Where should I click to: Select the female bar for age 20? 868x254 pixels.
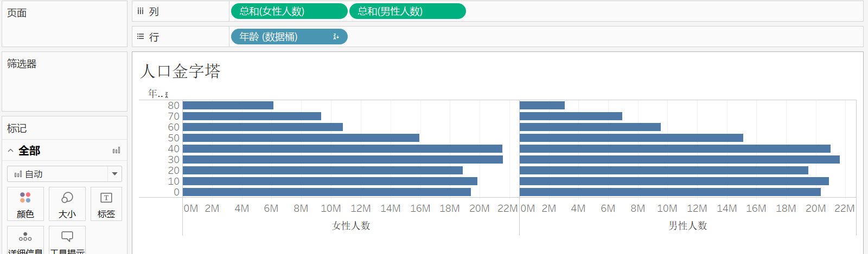click(x=323, y=171)
